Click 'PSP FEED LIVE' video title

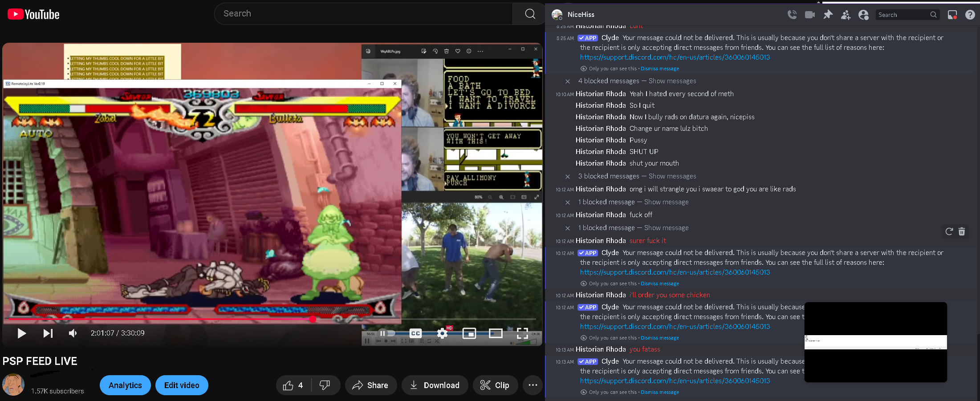point(40,361)
